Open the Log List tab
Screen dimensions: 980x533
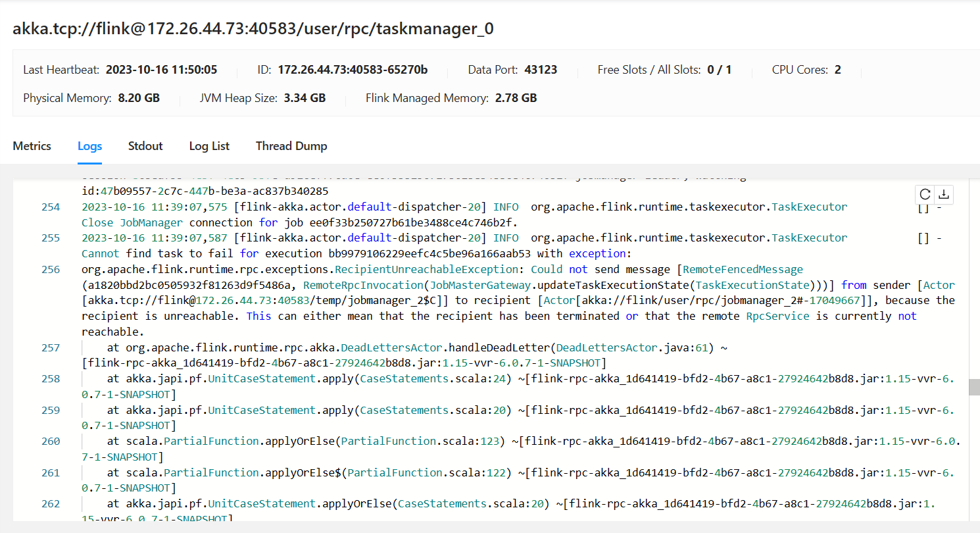pos(209,146)
